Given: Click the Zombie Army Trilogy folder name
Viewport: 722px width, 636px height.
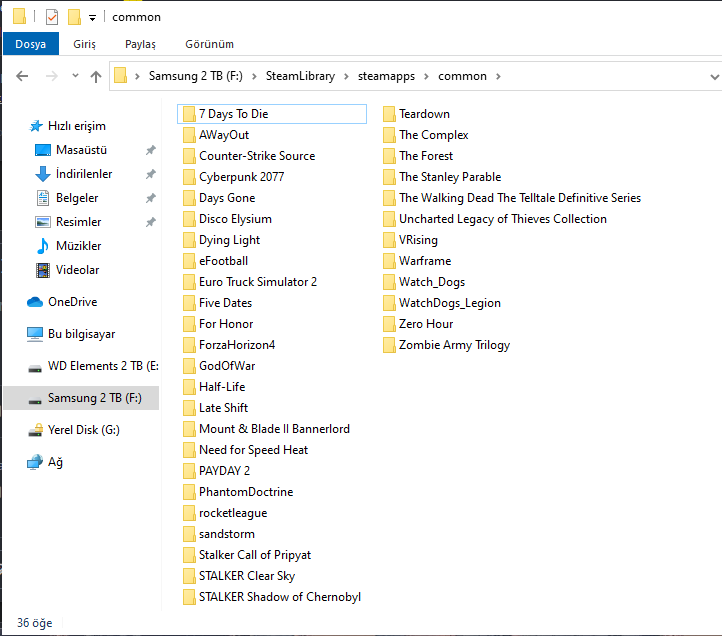Looking at the screenshot, I should 454,345.
